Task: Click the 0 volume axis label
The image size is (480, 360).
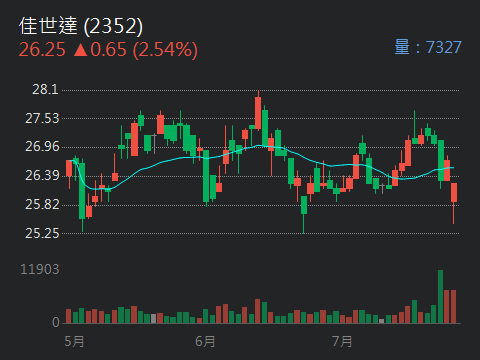Action: 56,322
